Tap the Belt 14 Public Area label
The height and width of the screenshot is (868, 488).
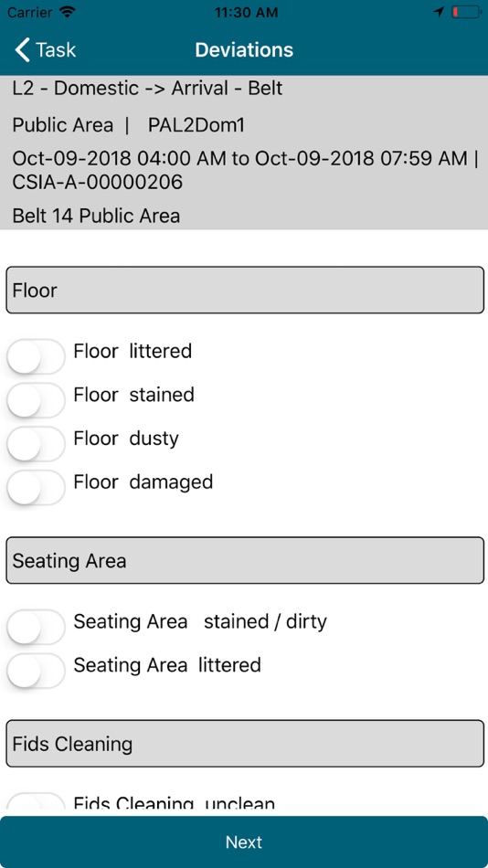click(x=96, y=216)
